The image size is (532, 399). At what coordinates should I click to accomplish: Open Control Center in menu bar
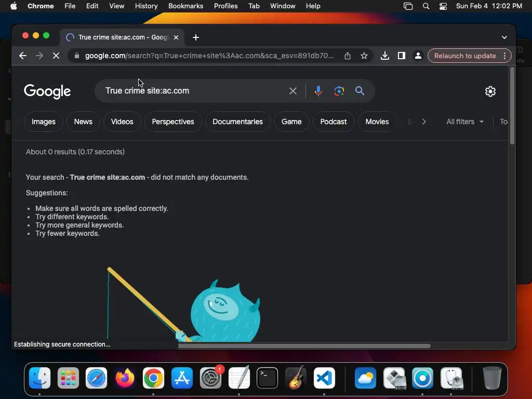[443, 6]
